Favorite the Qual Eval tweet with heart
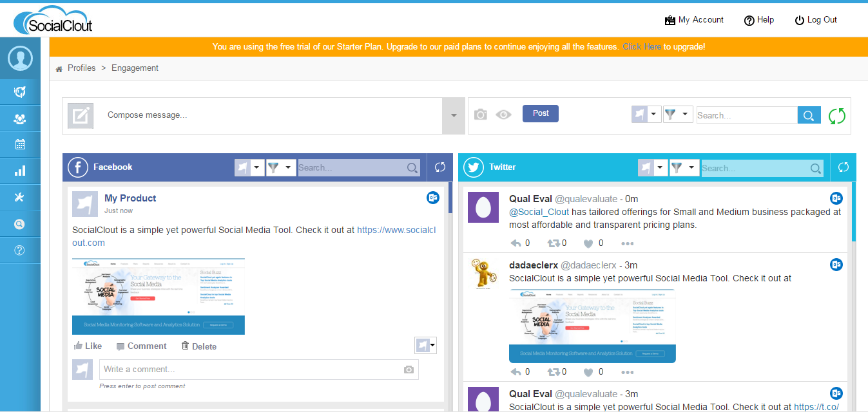The width and height of the screenshot is (868, 412). click(588, 243)
